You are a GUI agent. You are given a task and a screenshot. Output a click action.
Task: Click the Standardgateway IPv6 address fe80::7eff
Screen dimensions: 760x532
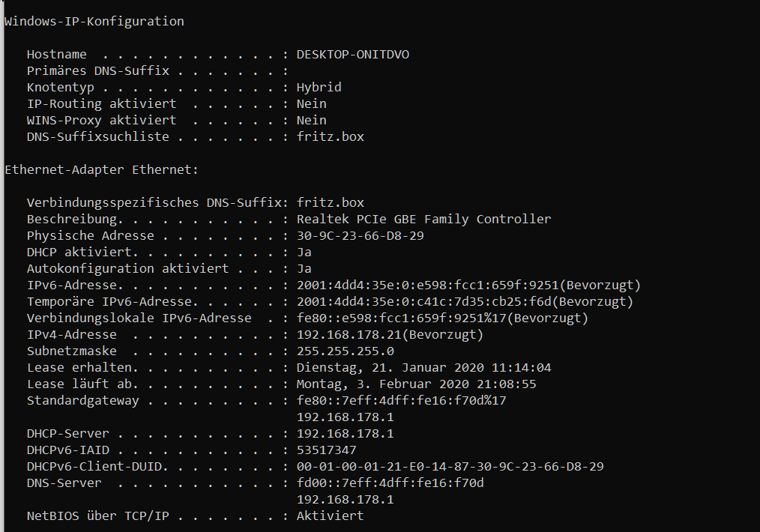401,400
